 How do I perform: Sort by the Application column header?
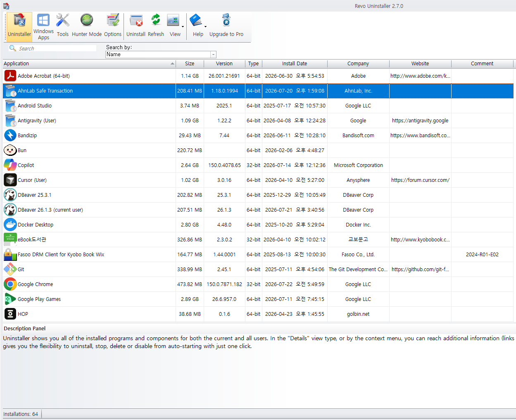click(x=89, y=64)
